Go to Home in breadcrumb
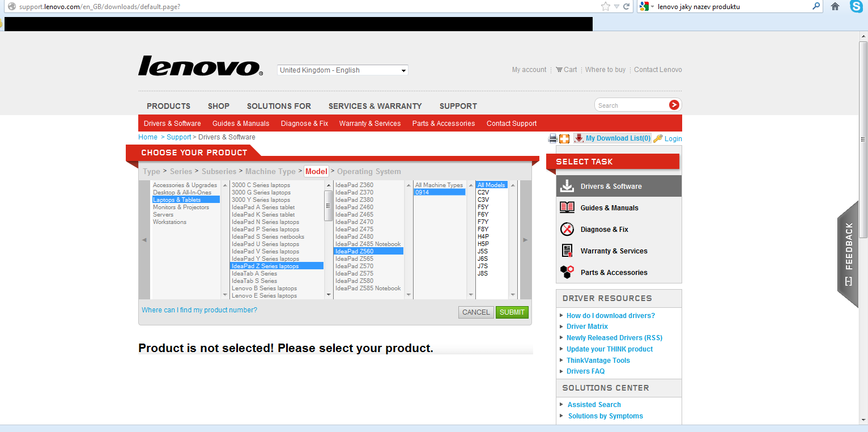 148,137
